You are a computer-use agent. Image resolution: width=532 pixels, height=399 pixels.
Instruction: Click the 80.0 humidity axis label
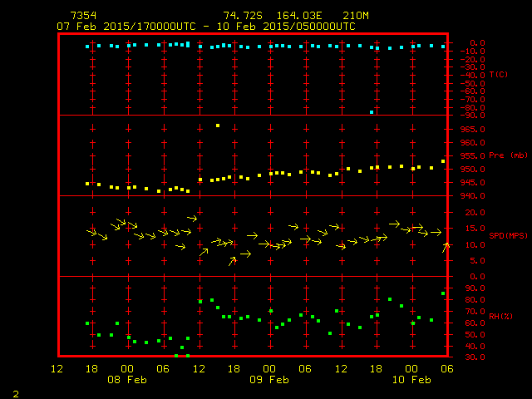pyautogui.click(x=475, y=299)
